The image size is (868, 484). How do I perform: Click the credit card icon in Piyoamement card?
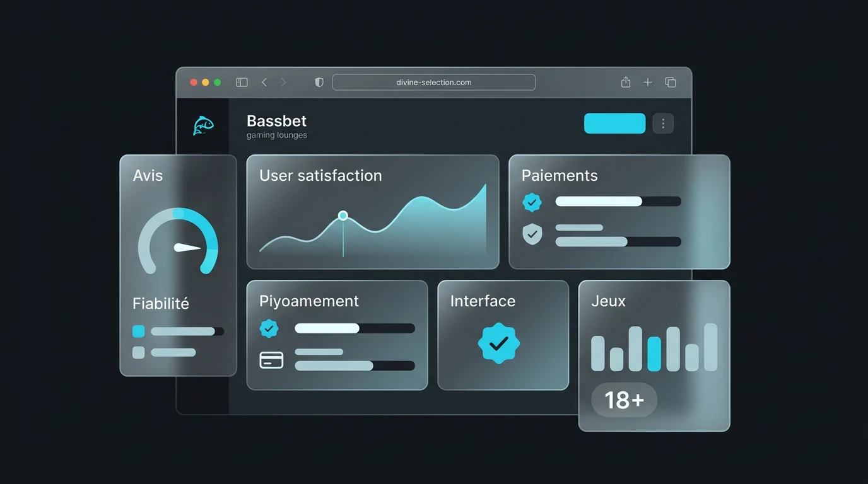point(271,360)
